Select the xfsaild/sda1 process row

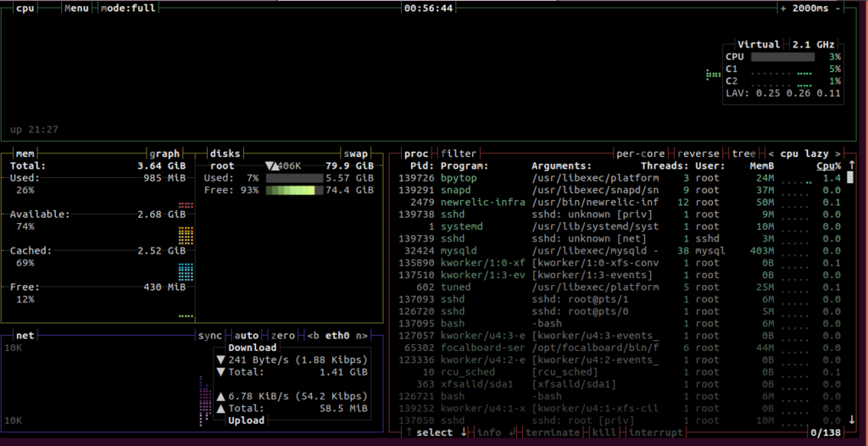[x=619, y=384]
